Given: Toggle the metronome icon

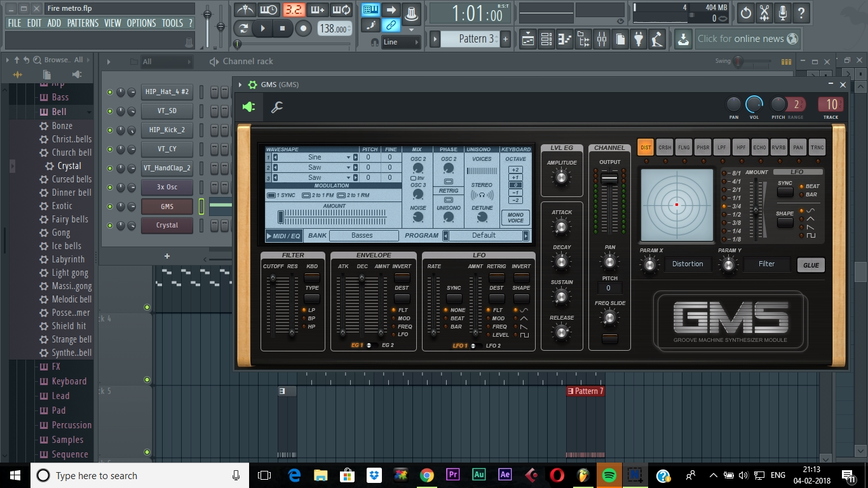Looking at the screenshot, I should [245, 10].
